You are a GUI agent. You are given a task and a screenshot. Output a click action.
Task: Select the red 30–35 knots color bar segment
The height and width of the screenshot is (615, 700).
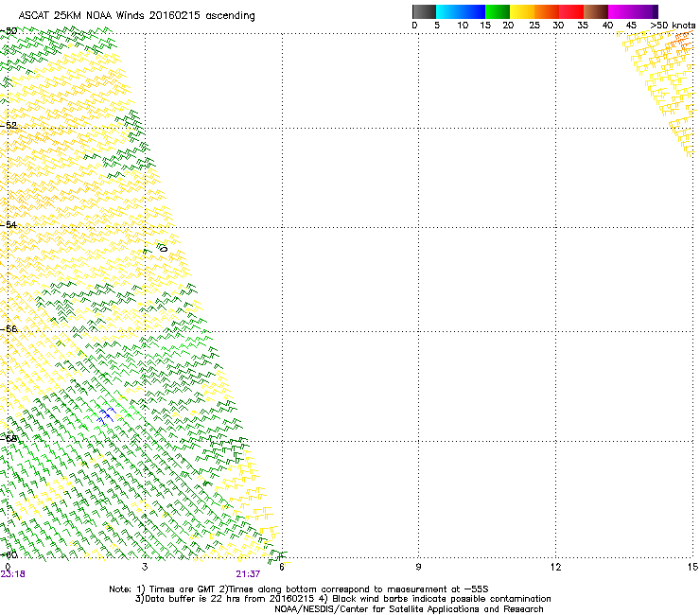(571, 11)
